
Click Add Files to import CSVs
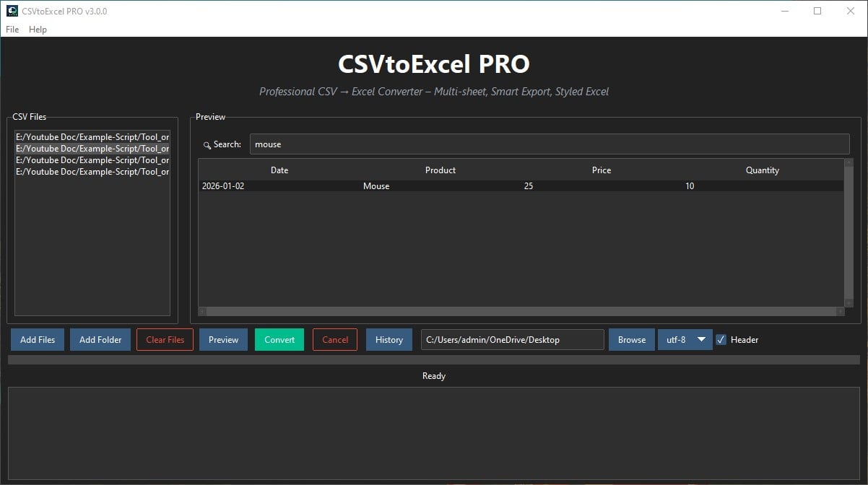pyautogui.click(x=37, y=339)
